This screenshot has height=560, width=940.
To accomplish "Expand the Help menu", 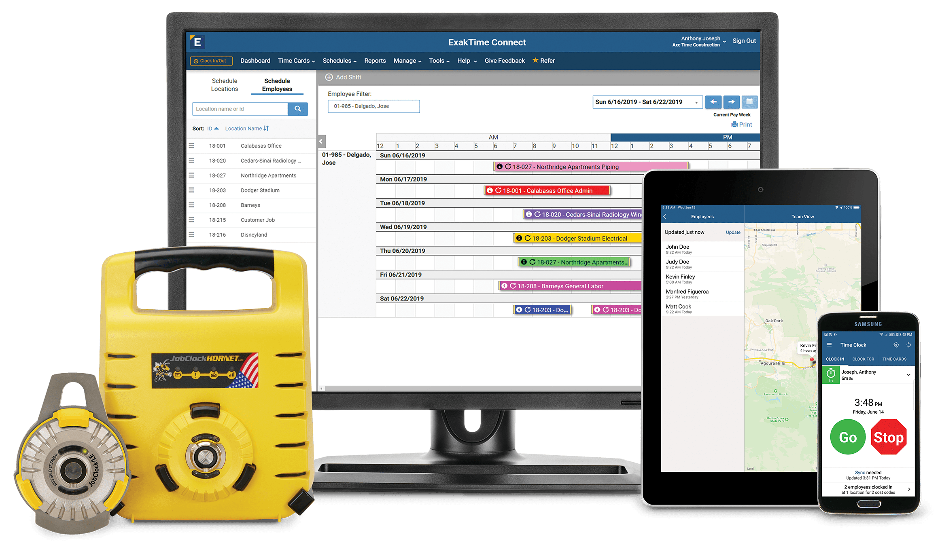I will [x=467, y=61].
